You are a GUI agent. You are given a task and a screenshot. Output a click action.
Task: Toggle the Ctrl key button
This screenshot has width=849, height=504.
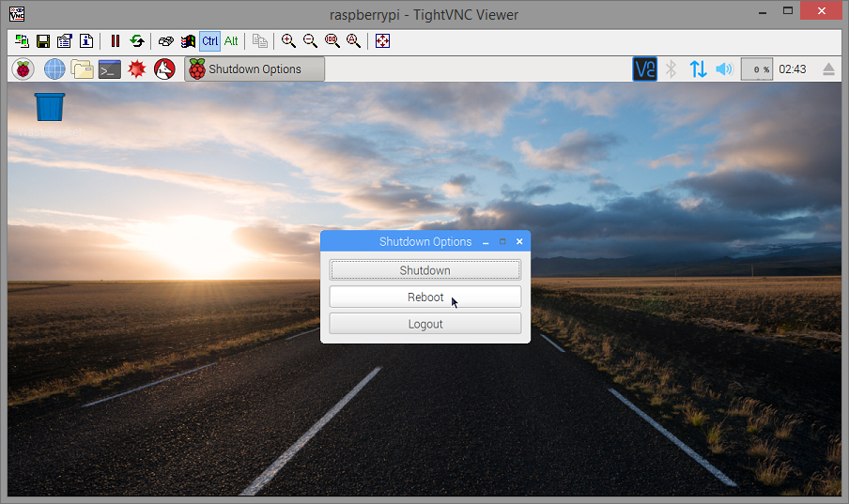click(209, 41)
